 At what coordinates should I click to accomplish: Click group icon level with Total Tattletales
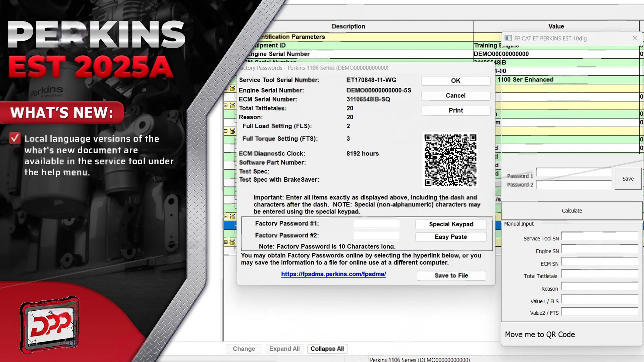pos(232,106)
